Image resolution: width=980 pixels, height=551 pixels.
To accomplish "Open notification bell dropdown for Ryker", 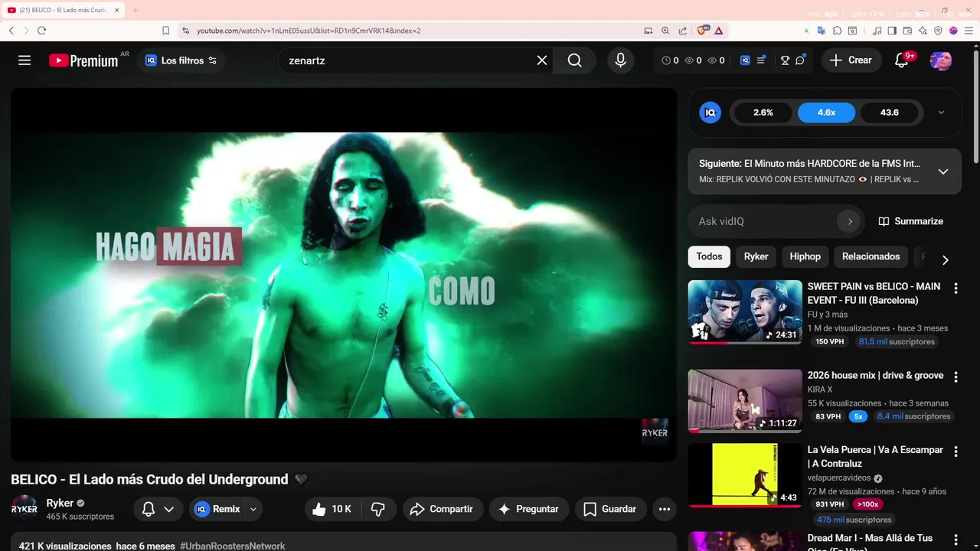I will click(x=158, y=509).
